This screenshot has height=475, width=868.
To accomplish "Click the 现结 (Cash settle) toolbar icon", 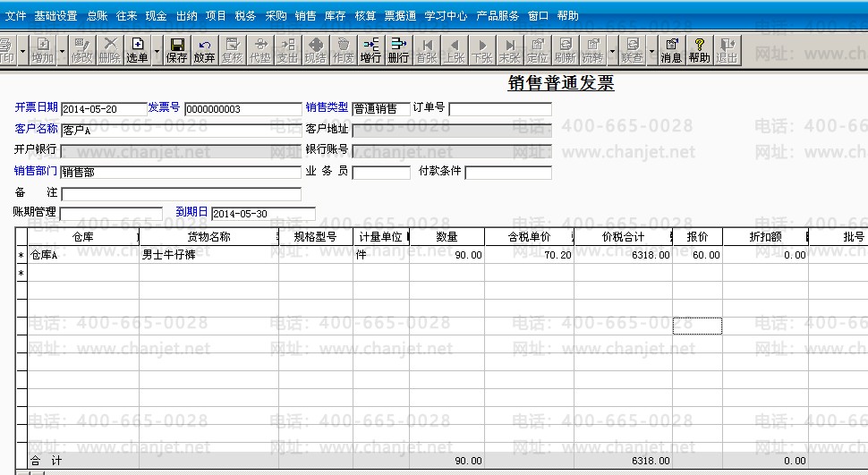I will pos(316,50).
